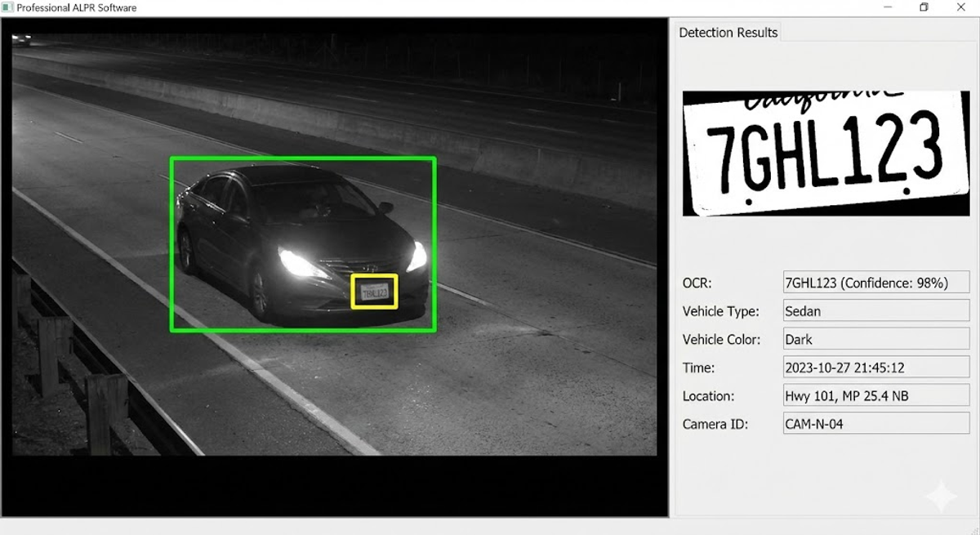Click the Time field with 2023-10-27 21:45:12

click(876, 368)
